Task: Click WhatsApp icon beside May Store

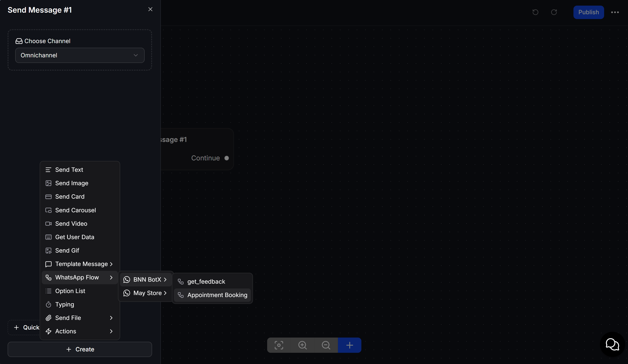Action: click(x=127, y=293)
